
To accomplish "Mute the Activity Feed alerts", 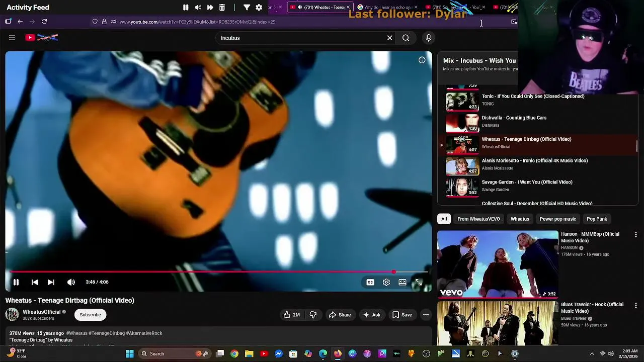I will pos(198,8).
